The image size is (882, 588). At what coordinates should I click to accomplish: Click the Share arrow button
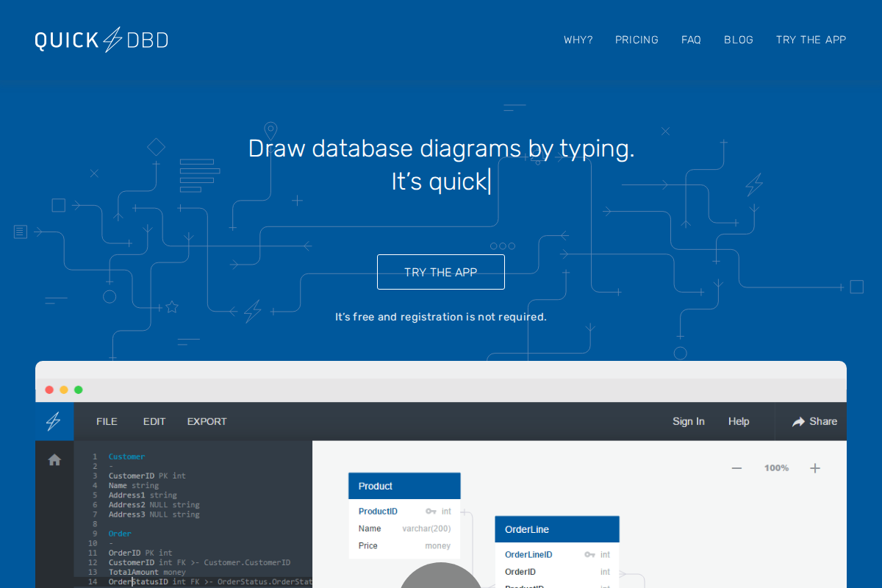814,421
